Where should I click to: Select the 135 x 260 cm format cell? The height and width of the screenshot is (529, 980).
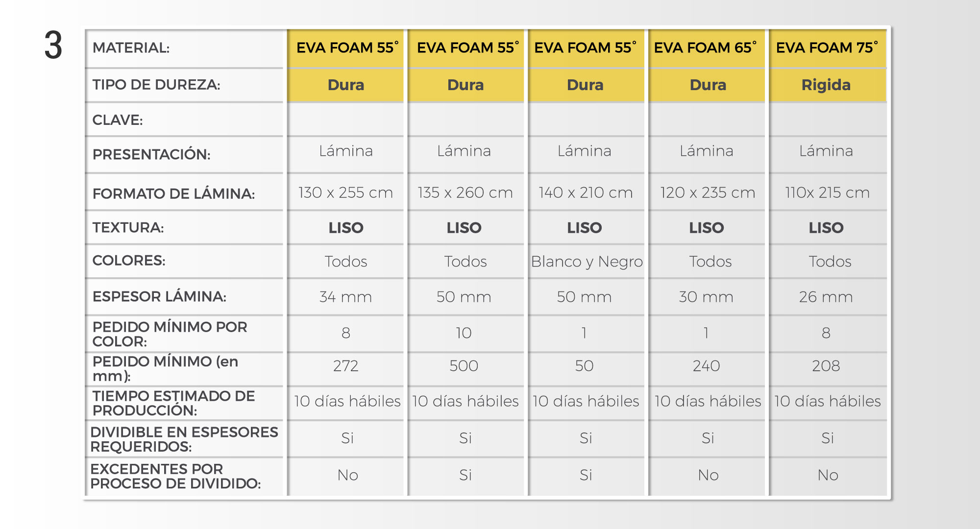(x=465, y=192)
